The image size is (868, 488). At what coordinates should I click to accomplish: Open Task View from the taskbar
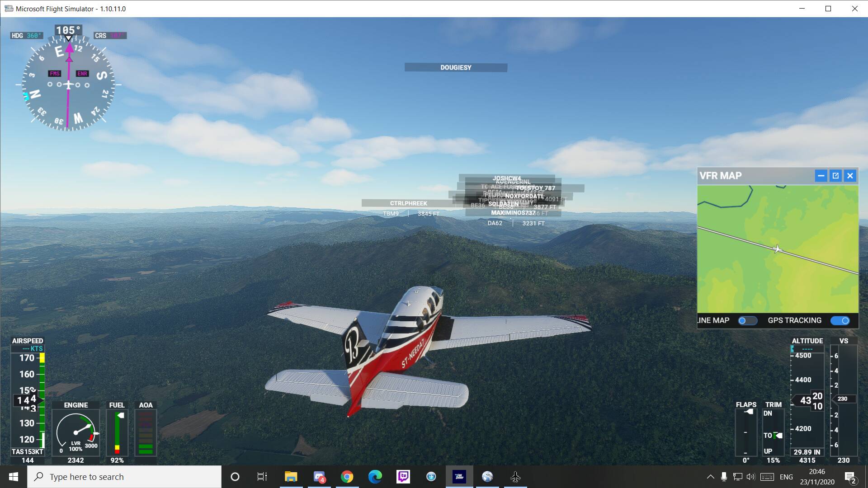pos(262,477)
